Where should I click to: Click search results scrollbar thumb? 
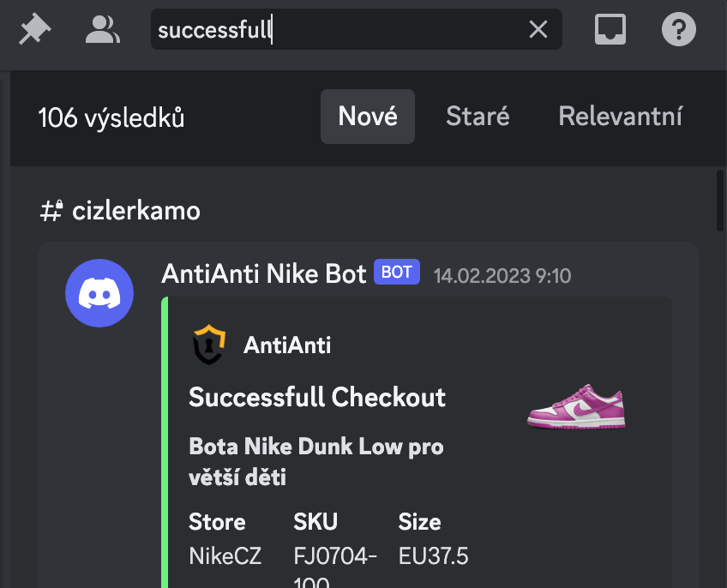point(719,201)
